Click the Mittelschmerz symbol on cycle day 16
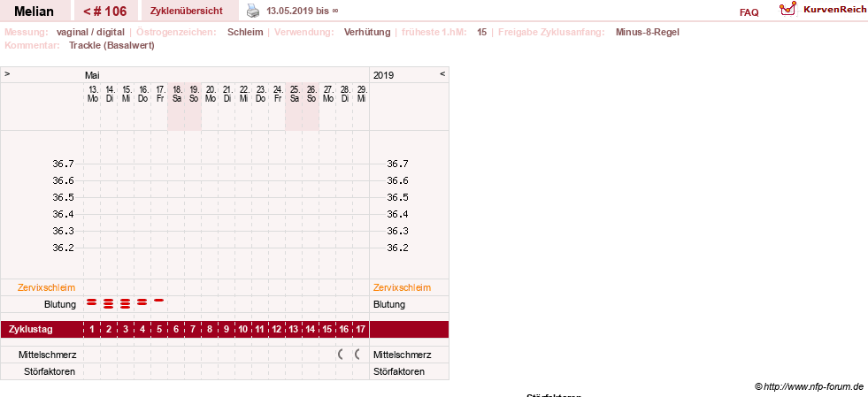 pyautogui.click(x=340, y=355)
